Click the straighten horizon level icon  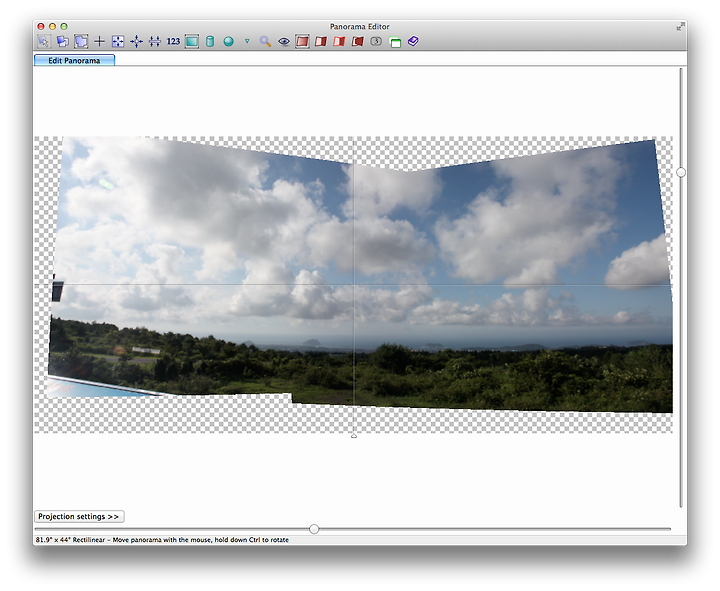155,41
